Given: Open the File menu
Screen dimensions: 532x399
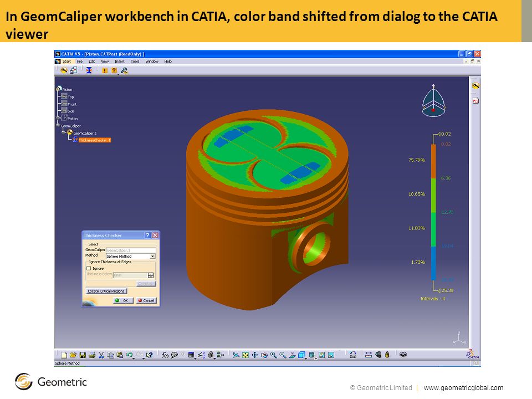Looking at the screenshot, I should [80, 62].
